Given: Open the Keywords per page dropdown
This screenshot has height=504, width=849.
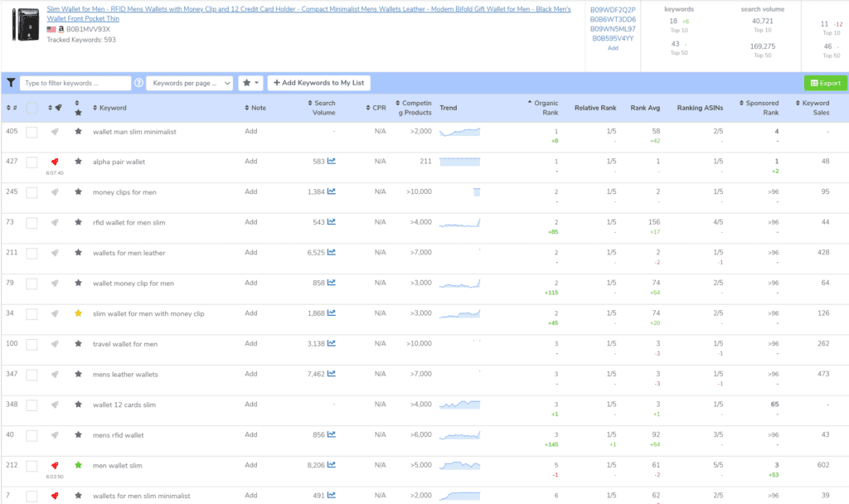Looking at the screenshot, I should click(x=189, y=83).
